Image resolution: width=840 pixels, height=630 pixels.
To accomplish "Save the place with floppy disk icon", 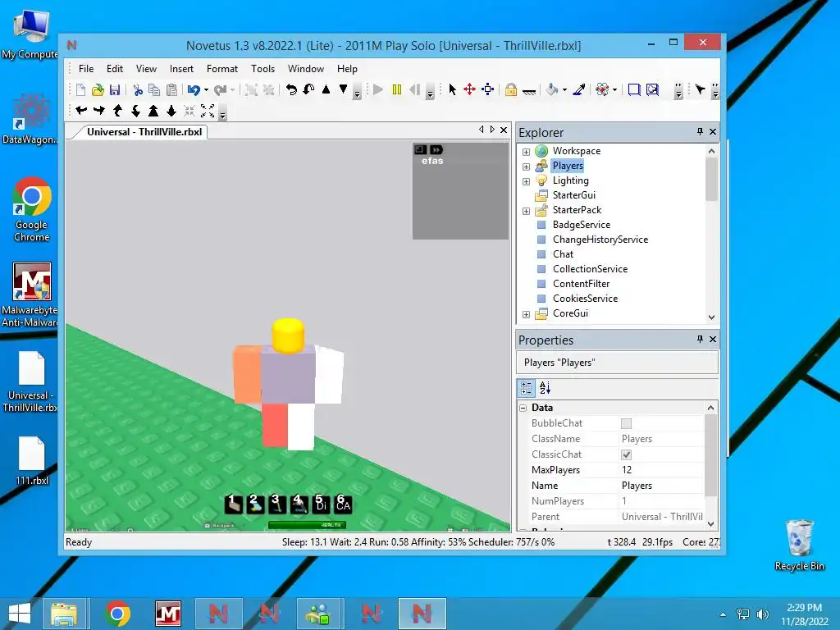I will (115, 90).
